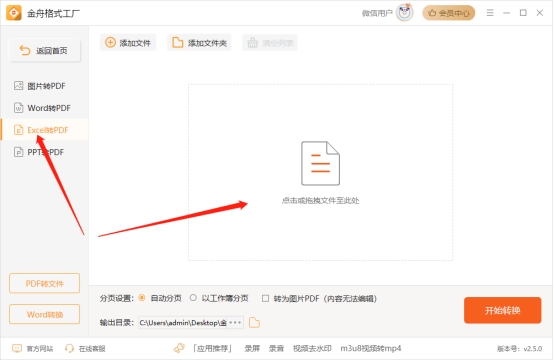The image size is (554, 360).
Task: Go back with 返回首页 button
Action: (x=45, y=51)
